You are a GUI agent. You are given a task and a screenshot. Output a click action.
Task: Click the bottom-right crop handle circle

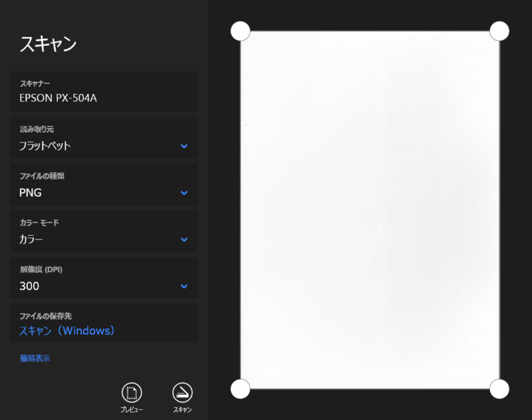[499, 389]
